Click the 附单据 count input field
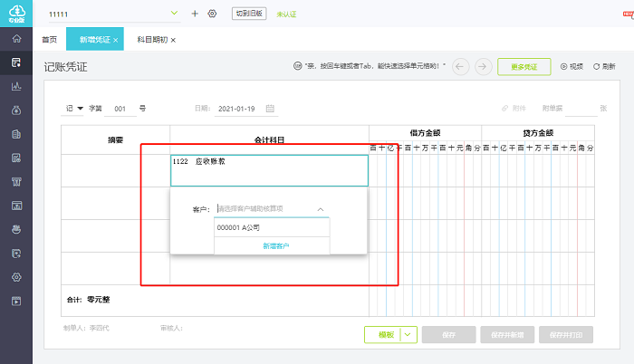This screenshot has width=634, height=364. click(x=581, y=109)
